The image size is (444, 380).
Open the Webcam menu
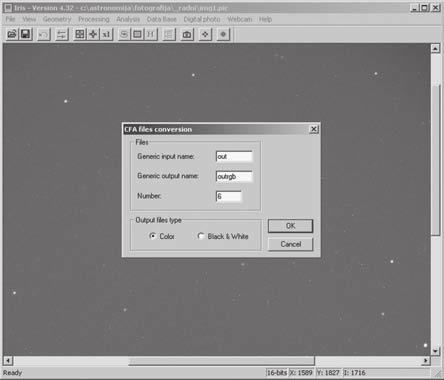240,19
